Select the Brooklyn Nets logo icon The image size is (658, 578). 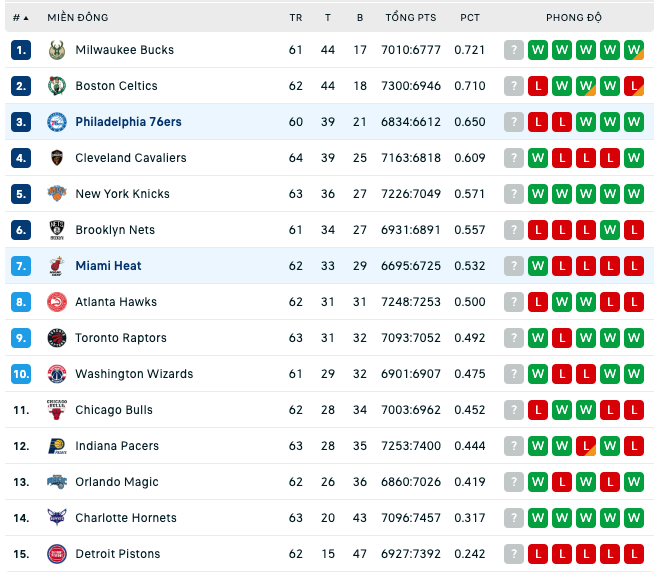coord(57,230)
